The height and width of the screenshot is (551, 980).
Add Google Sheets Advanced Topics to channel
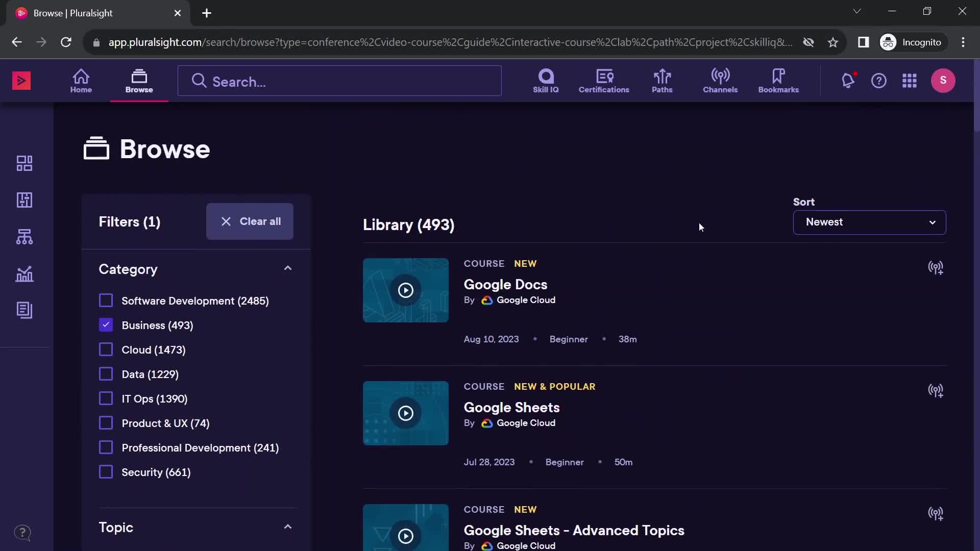[x=936, y=514]
